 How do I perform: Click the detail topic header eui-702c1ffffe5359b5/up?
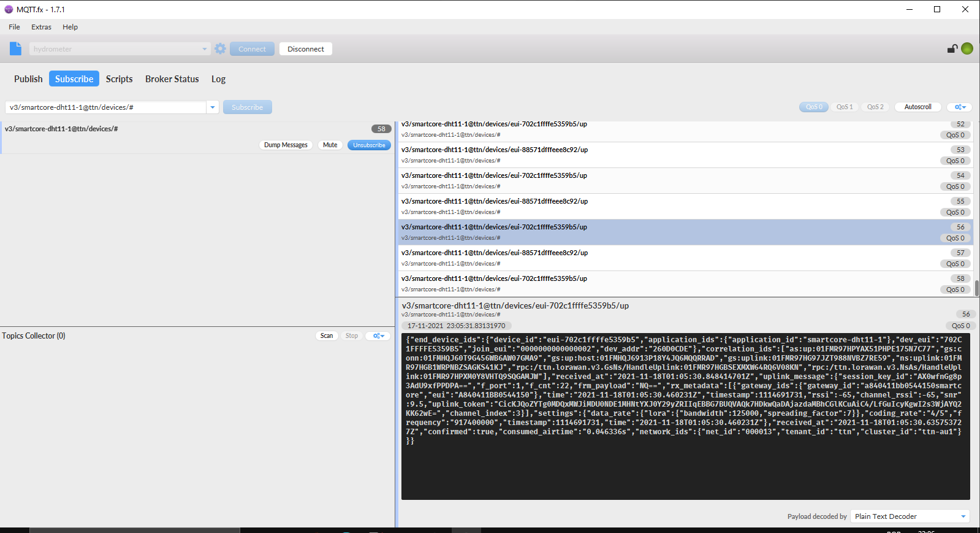515,305
